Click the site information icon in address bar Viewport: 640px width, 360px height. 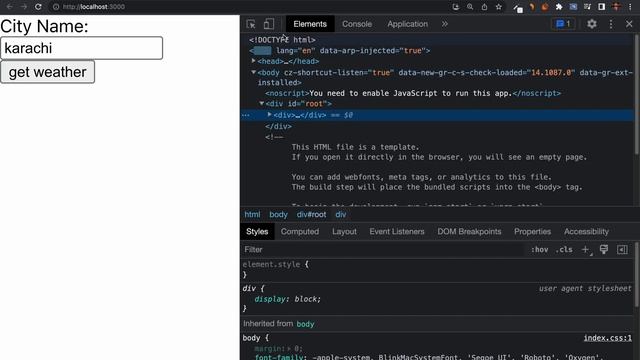coord(56,7)
